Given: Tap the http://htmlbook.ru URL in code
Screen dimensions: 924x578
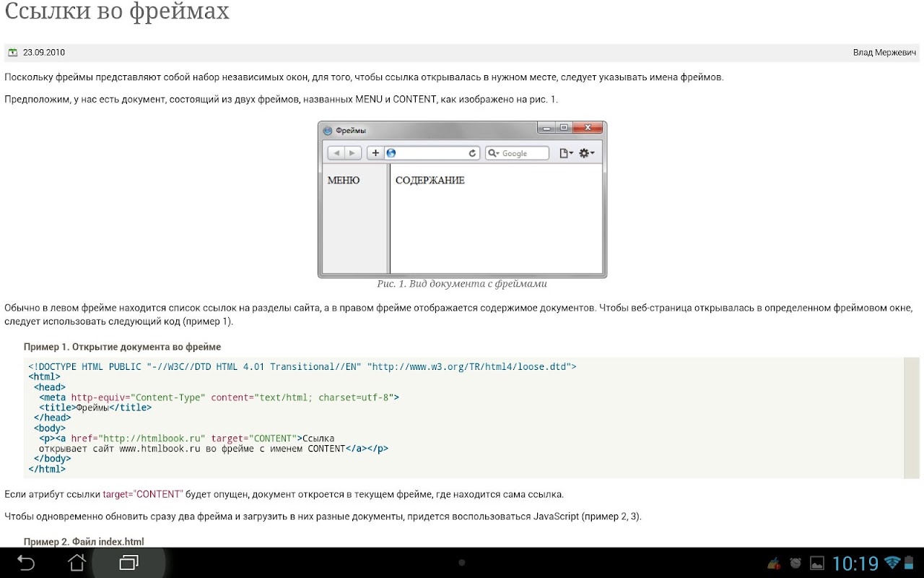Looking at the screenshot, I should point(152,438).
